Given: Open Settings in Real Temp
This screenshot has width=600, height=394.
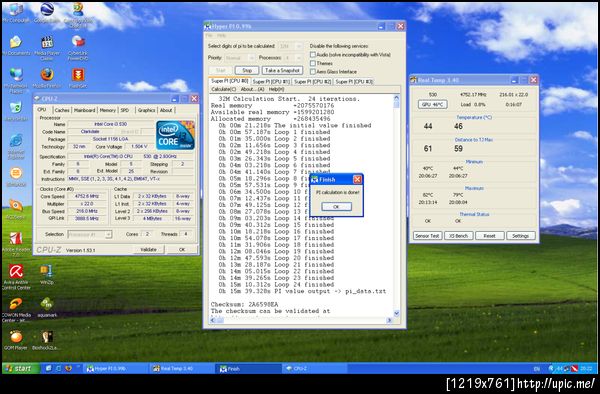Looking at the screenshot, I should click(520, 236).
